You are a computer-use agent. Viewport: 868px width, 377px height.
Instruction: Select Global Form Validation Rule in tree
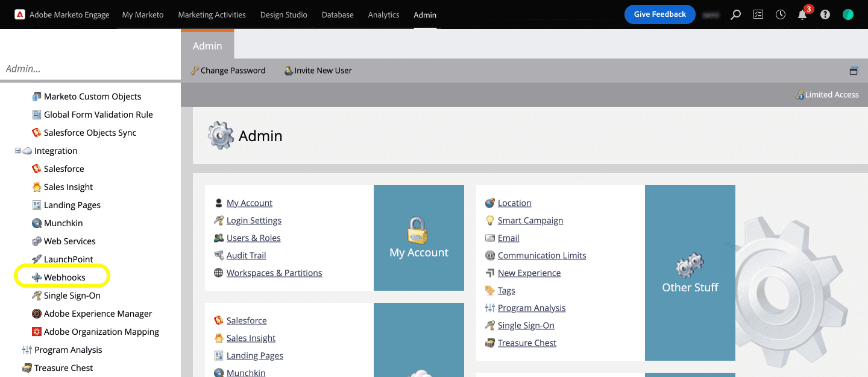pos(98,115)
